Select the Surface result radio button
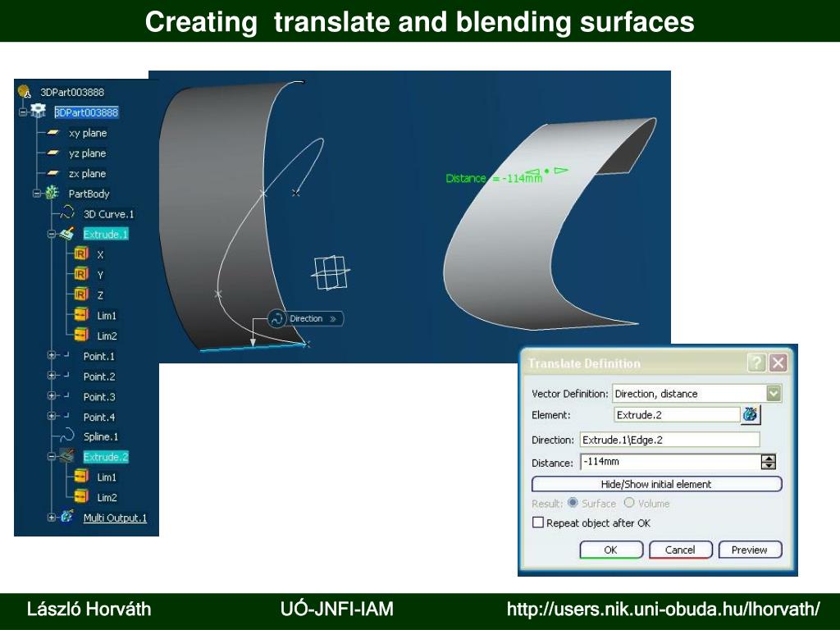This screenshot has height=630, width=840. click(573, 503)
